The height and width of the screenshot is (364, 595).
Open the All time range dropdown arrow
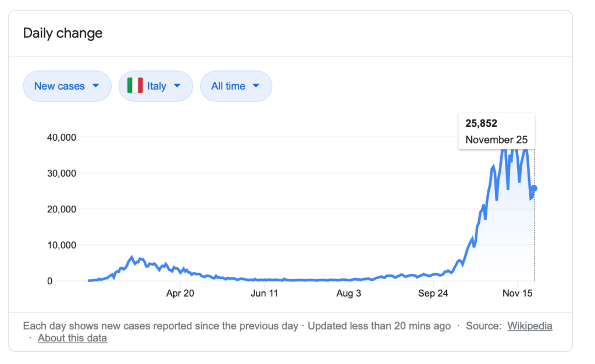pos(256,86)
